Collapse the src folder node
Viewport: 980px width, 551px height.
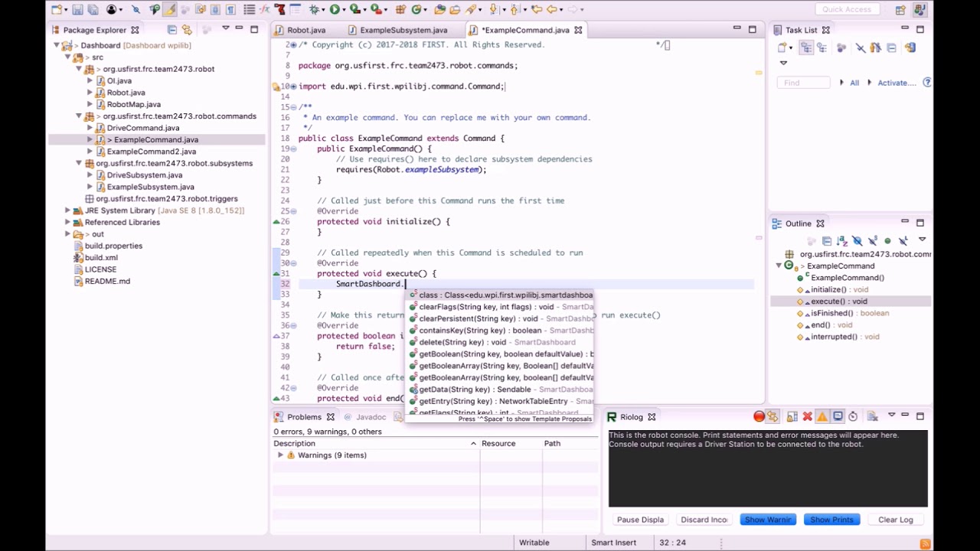pyautogui.click(x=67, y=57)
